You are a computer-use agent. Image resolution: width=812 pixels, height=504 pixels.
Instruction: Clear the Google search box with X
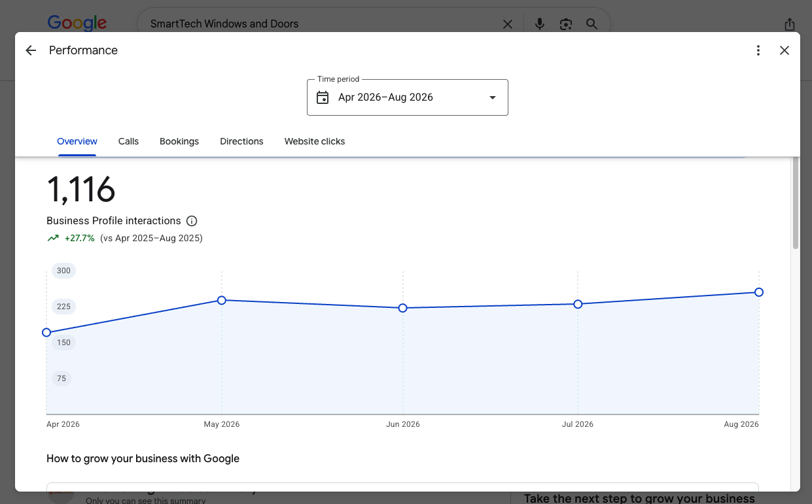click(508, 24)
